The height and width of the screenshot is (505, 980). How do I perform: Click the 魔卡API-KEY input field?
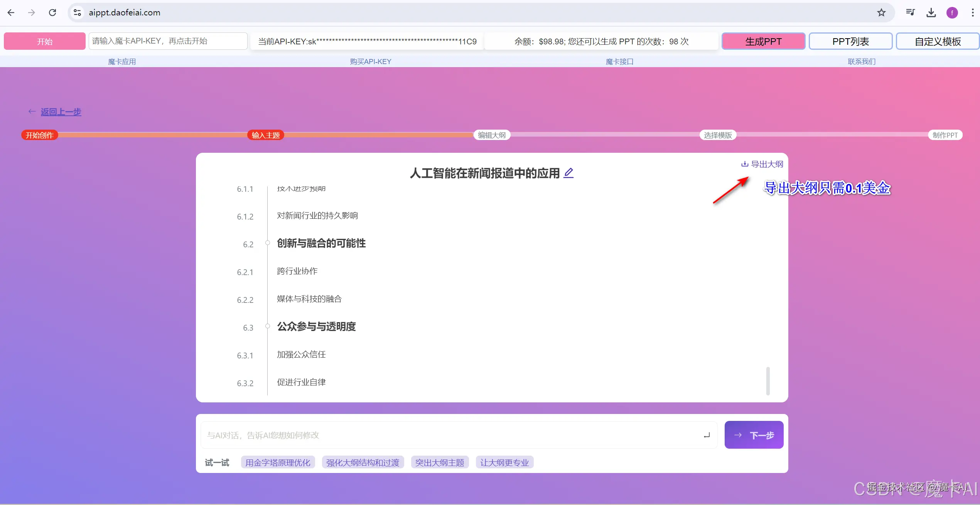[x=168, y=41]
